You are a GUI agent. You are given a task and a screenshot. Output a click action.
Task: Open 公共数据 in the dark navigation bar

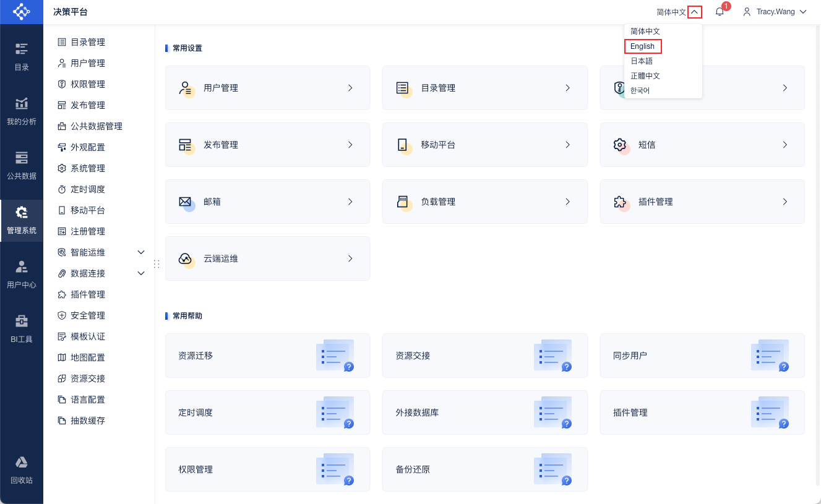tap(22, 166)
